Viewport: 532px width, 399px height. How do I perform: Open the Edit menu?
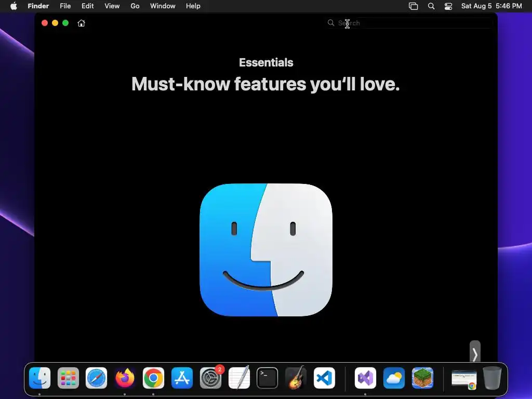tap(87, 6)
